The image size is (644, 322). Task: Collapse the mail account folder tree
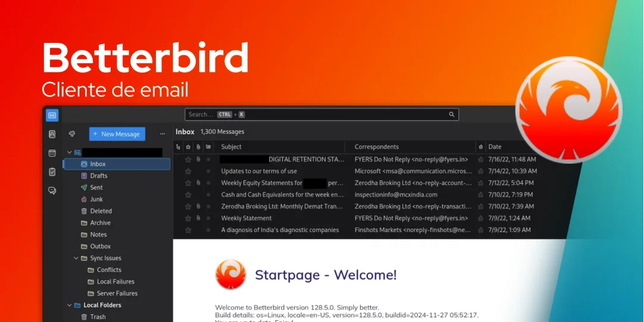tap(69, 152)
